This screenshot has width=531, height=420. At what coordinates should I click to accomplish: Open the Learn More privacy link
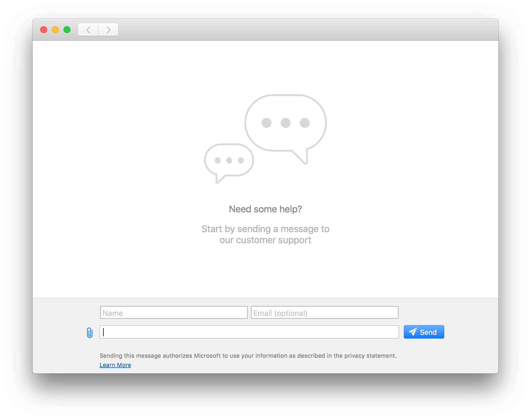115,365
